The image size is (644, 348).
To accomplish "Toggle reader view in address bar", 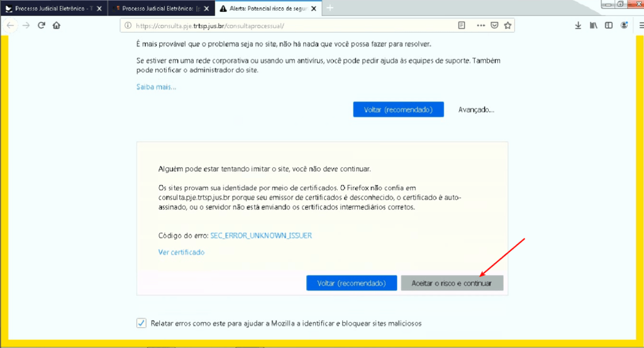I will pos(462,25).
